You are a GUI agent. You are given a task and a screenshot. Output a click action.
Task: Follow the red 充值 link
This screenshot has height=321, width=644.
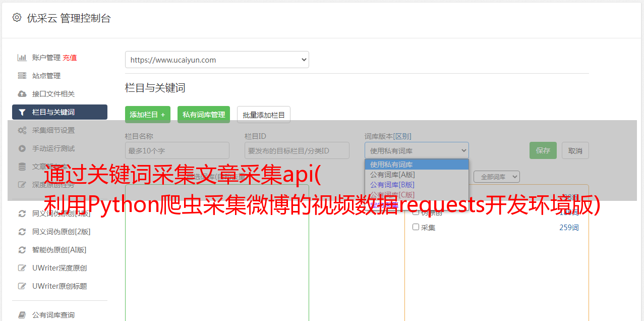70,58
